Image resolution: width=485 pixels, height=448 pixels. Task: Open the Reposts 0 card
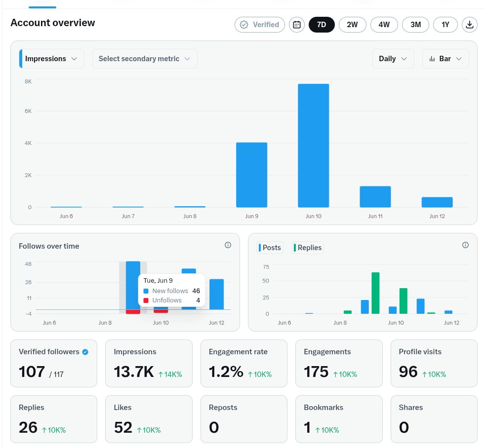click(x=244, y=419)
